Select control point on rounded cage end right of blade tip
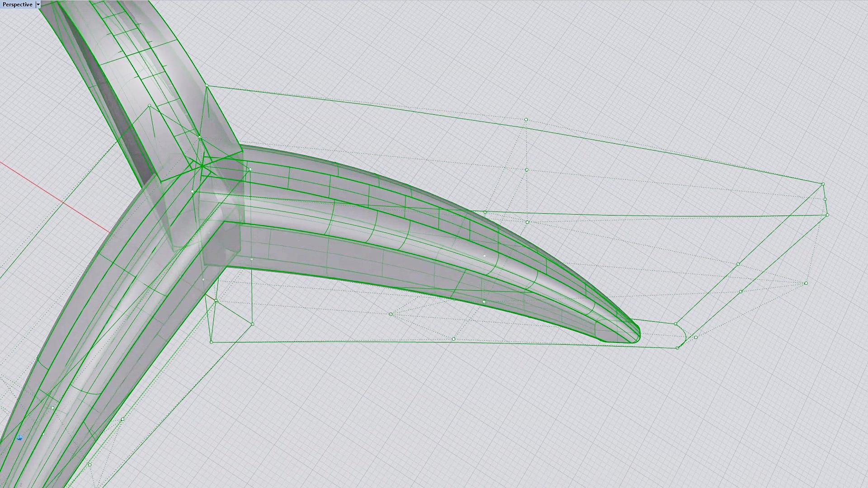 (676, 324)
